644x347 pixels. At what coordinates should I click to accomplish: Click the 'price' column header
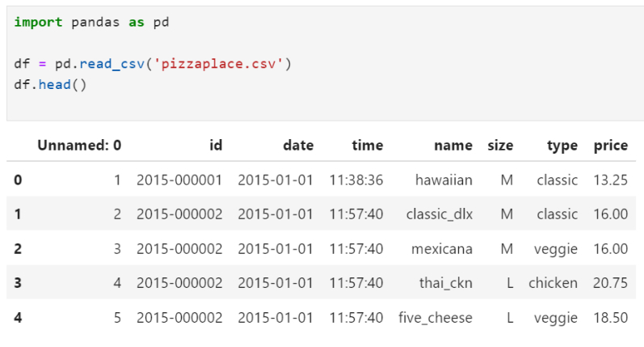click(x=610, y=146)
